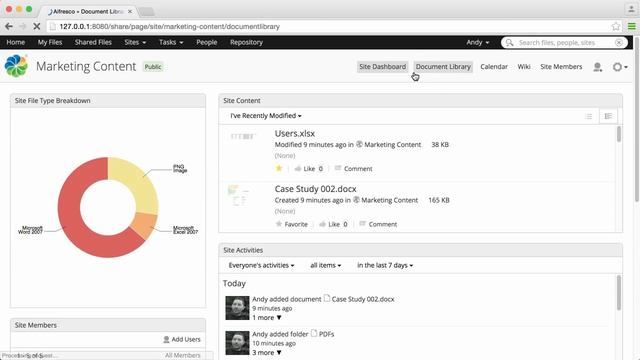This screenshot has height=360, width=640.
Task: Switch Site Content to simple view
Action: 588,116
